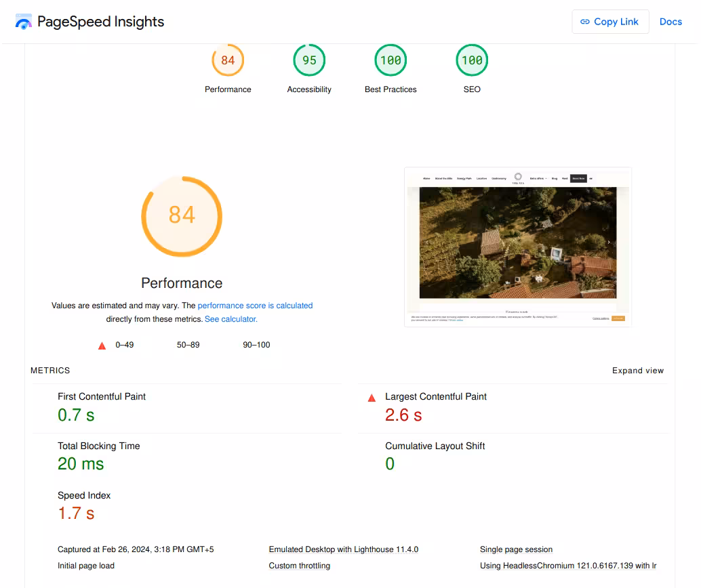The height and width of the screenshot is (588, 701).
Task: Open the page screenshot thumbnail
Action: tap(518, 247)
